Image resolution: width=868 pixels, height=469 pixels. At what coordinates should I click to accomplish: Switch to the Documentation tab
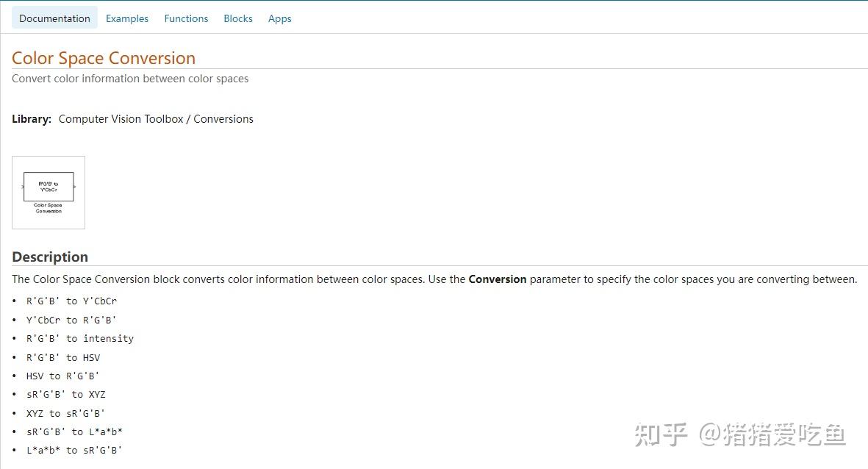coord(54,18)
